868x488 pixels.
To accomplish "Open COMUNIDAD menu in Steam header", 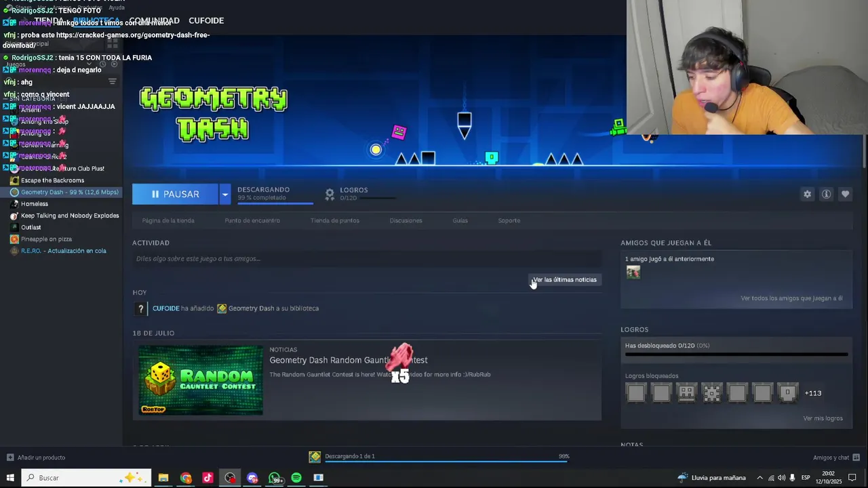I will (154, 20).
